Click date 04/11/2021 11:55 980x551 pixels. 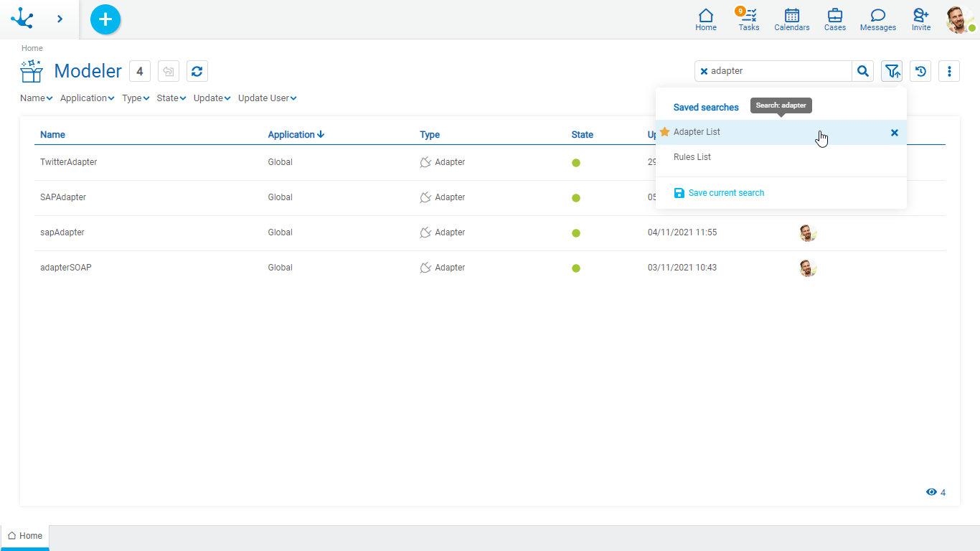click(682, 232)
